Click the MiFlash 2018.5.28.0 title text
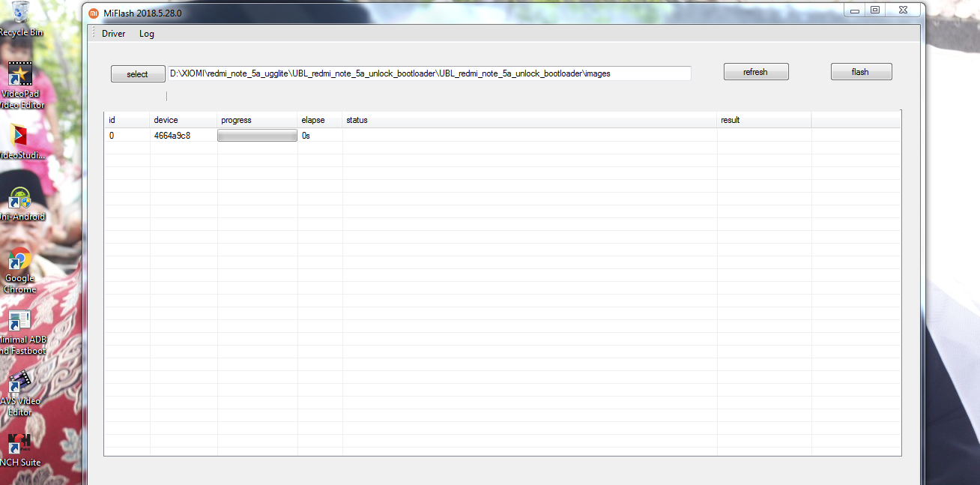The image size is (980, 485). click(142, 13)
